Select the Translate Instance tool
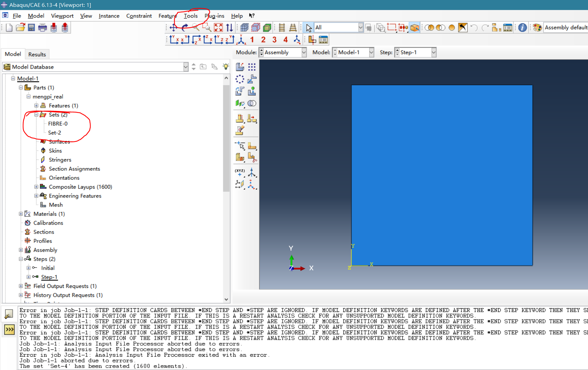Screen dimensions: 588x370 253,79
